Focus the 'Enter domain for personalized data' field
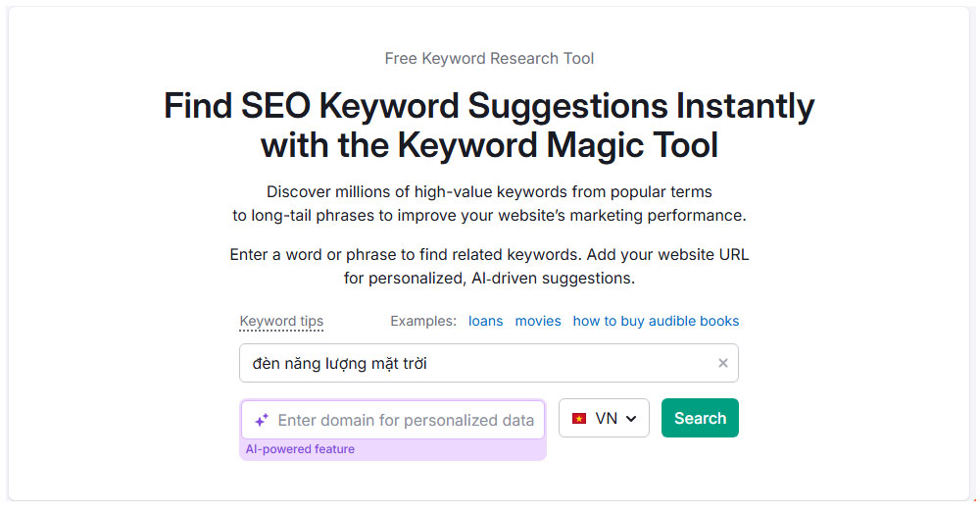Screen dimensions: 980x514 (393, 420)
